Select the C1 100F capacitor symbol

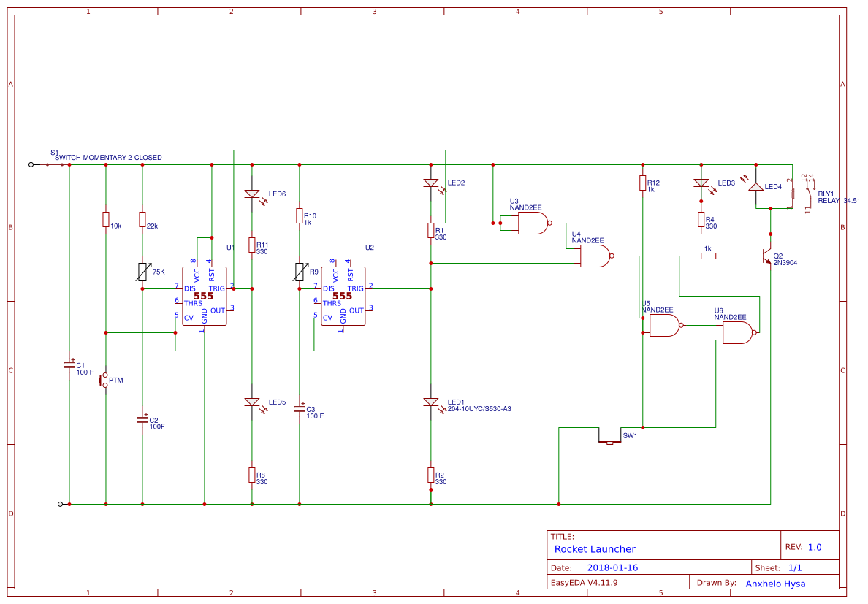point(69,365)
